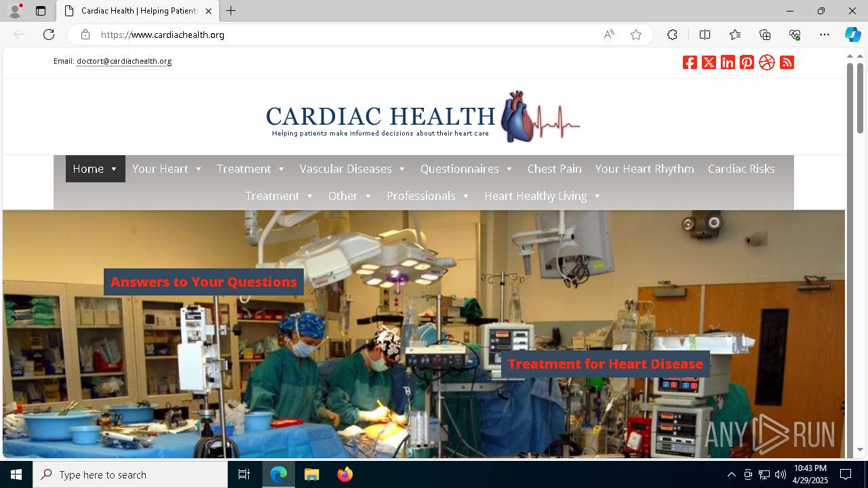Open the browser profile icon
The width and height of the screenshot is (868, 488).
coord(15,11)
